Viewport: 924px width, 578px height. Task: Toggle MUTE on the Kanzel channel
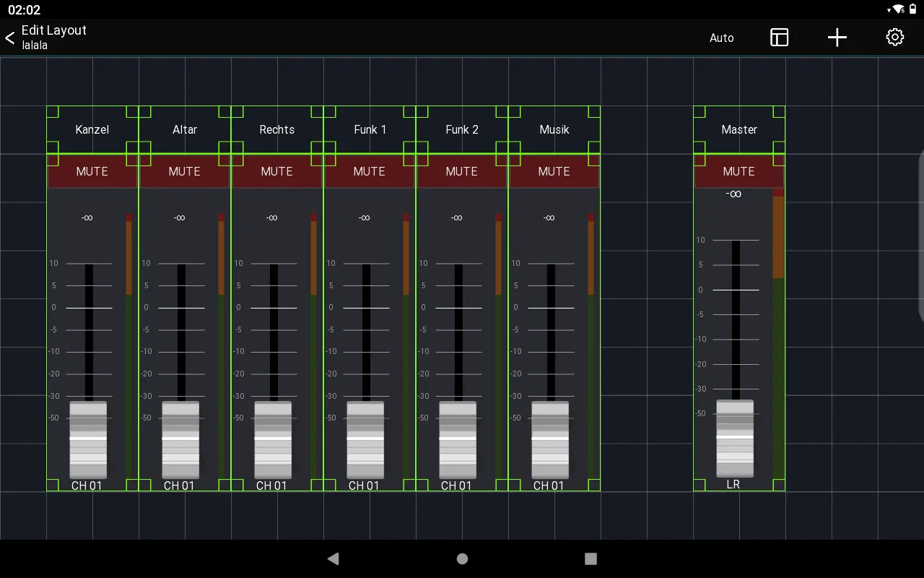[x=92, y=171]
